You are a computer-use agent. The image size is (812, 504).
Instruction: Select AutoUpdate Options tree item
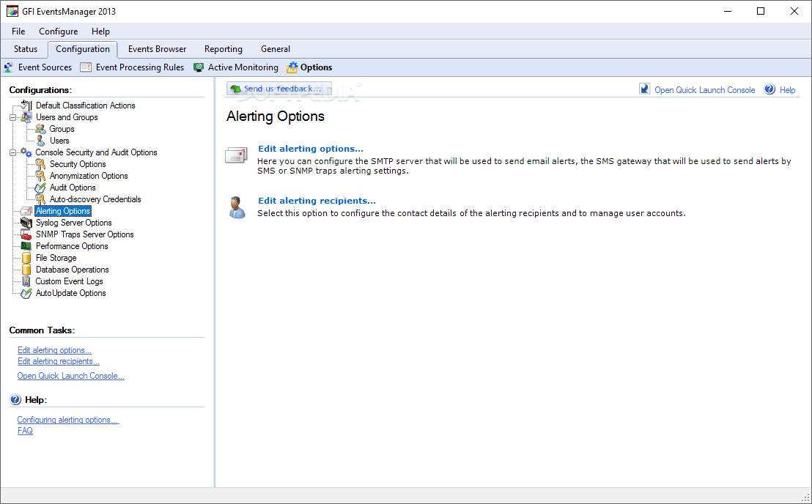click(x=70, y=293)
